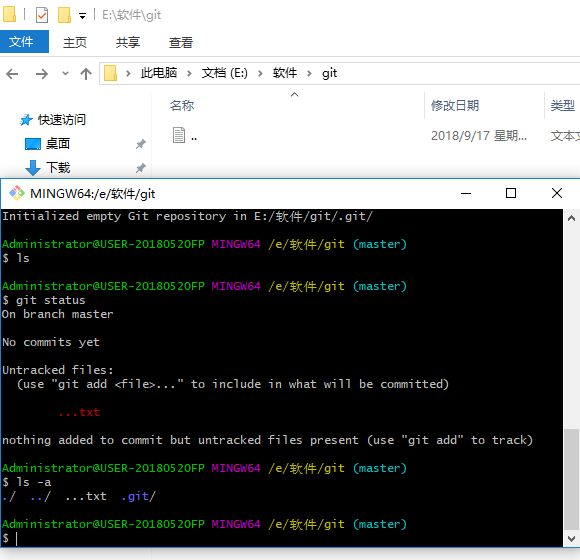The width and height of the screenshot is (580, 560).
Task: Click the terminal scrollbar up arrow
Action: [x=571, y=218]
